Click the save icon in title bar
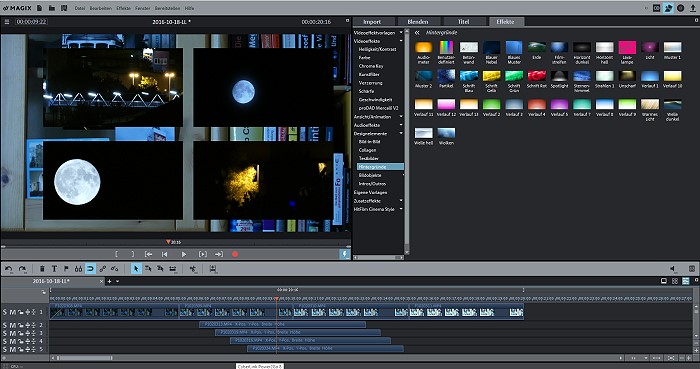This screenshot has width=700, height=369. point(64,8)
